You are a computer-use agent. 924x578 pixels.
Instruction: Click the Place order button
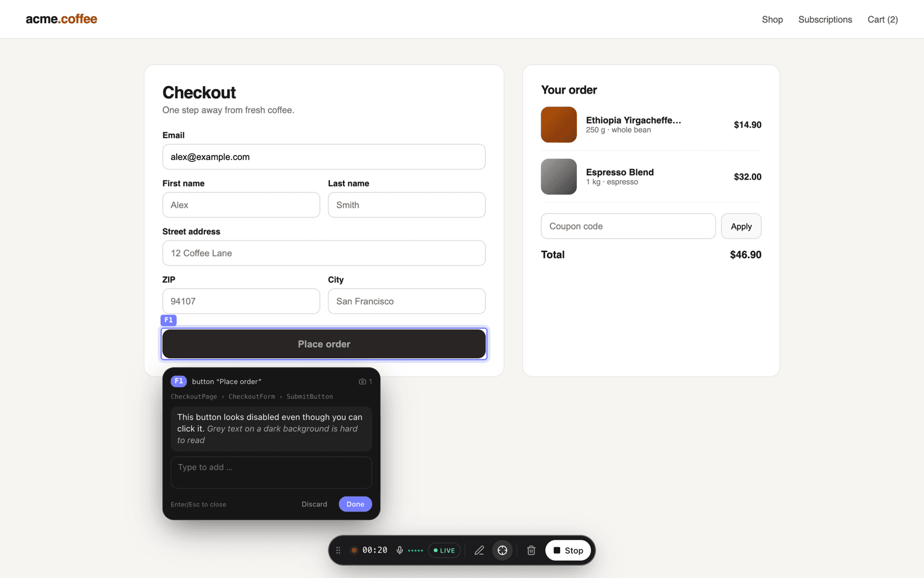coord(324,344)
